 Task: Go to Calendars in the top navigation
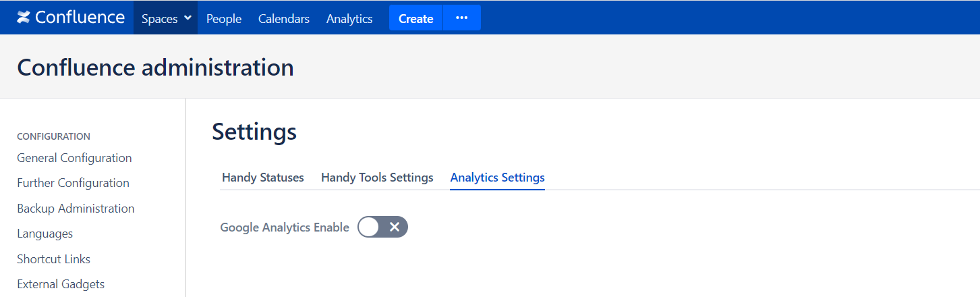(284, 18)
